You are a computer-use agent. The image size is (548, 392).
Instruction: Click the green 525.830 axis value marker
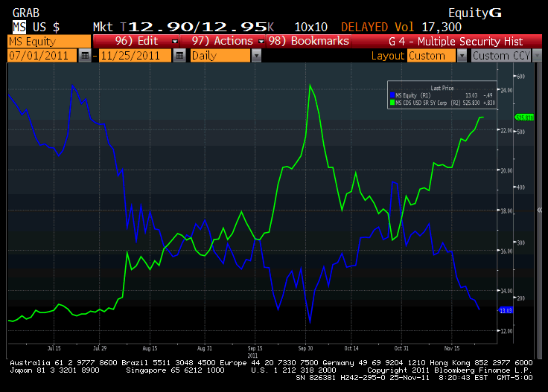pos(524,118)
